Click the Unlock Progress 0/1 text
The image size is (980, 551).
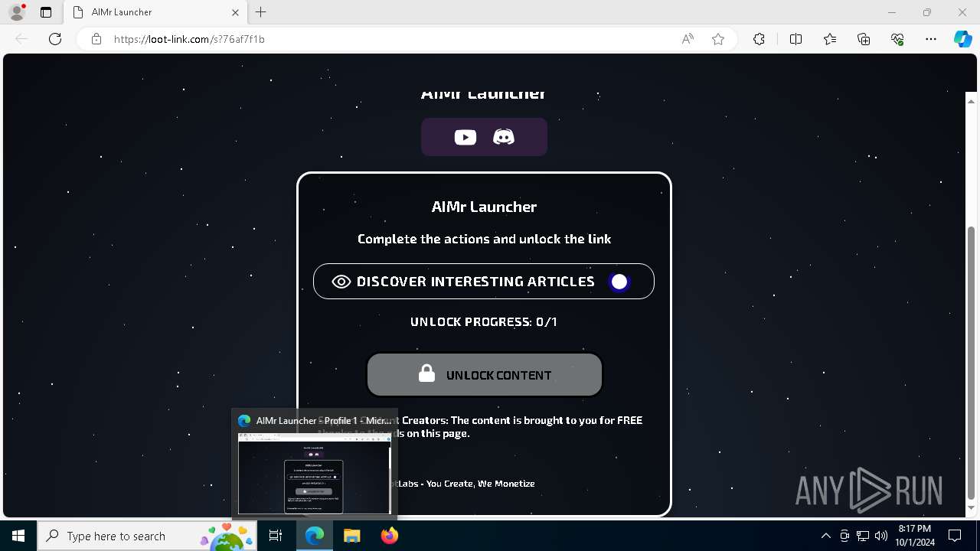pyautogui.click(x=484, y=321)
